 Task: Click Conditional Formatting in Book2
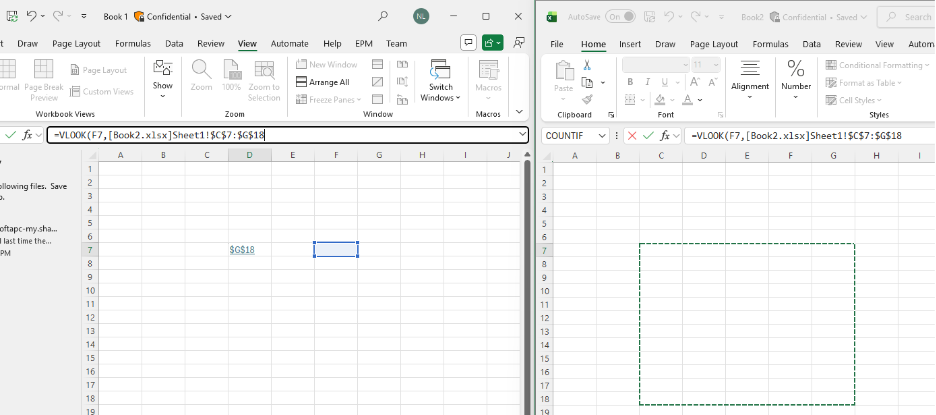coord(878,65)
